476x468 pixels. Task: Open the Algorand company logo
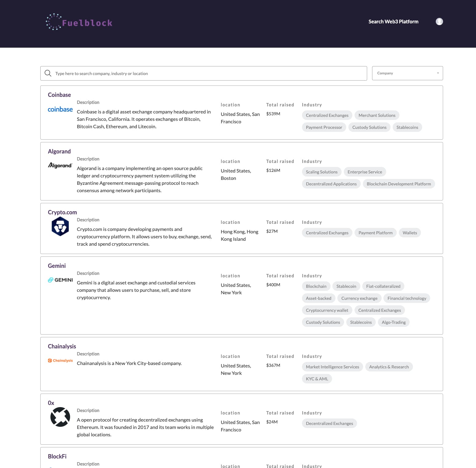(x=60, y=165)
